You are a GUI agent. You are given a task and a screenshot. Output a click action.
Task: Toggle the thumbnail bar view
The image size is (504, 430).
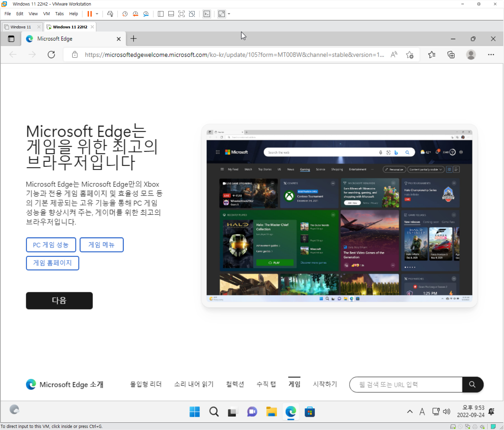(x=171, y=14)
